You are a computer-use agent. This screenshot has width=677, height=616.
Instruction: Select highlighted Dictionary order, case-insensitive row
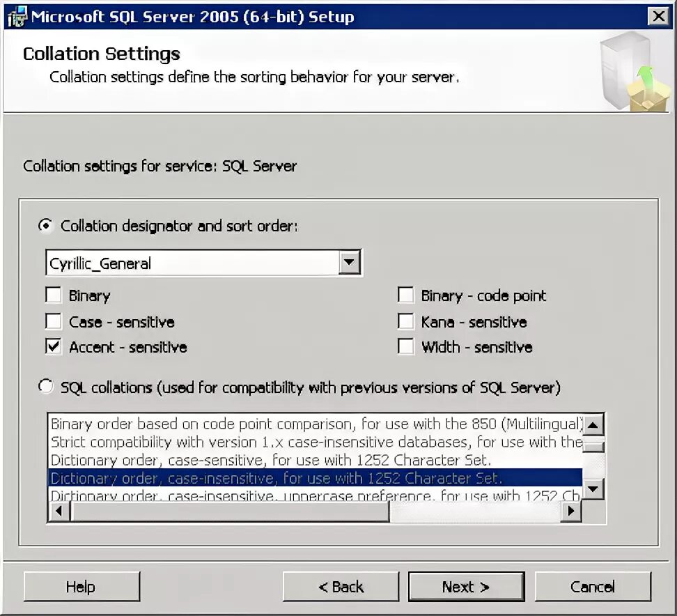(x=316, y=478)
